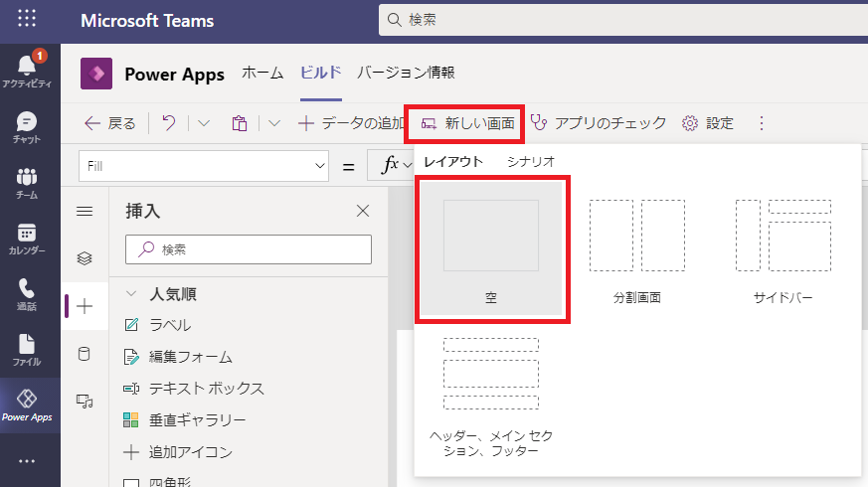Open the Fill property dropdown
Screen dimensions: 868x487
(x=204, y=165)
